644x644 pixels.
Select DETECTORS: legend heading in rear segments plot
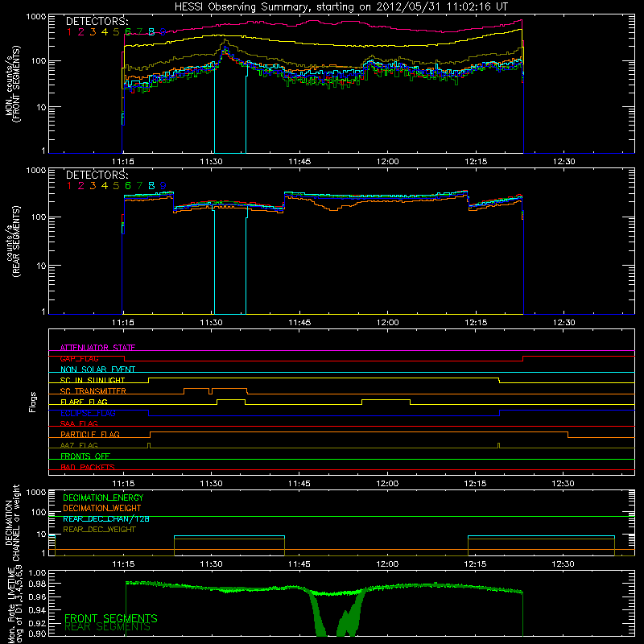click(97, 175)
